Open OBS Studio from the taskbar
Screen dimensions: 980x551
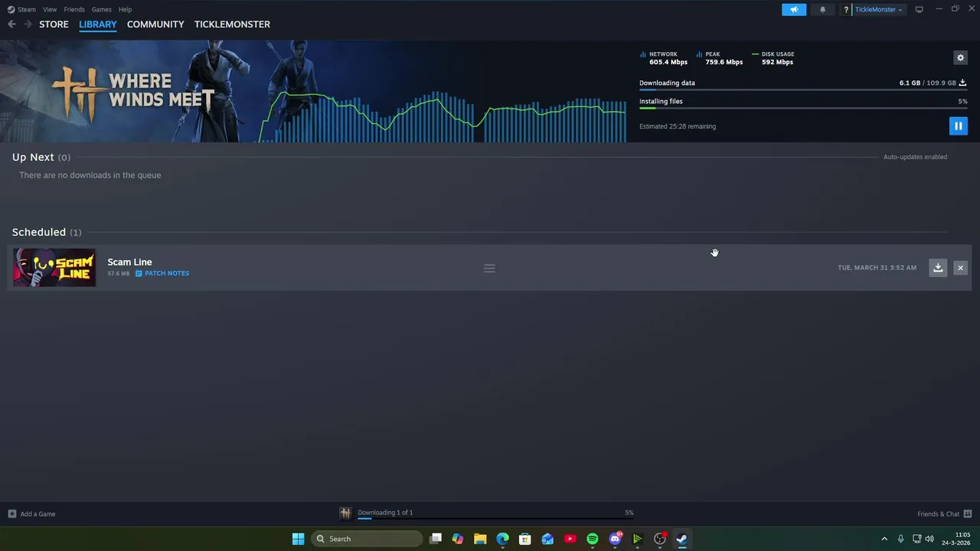click(660, 539)
